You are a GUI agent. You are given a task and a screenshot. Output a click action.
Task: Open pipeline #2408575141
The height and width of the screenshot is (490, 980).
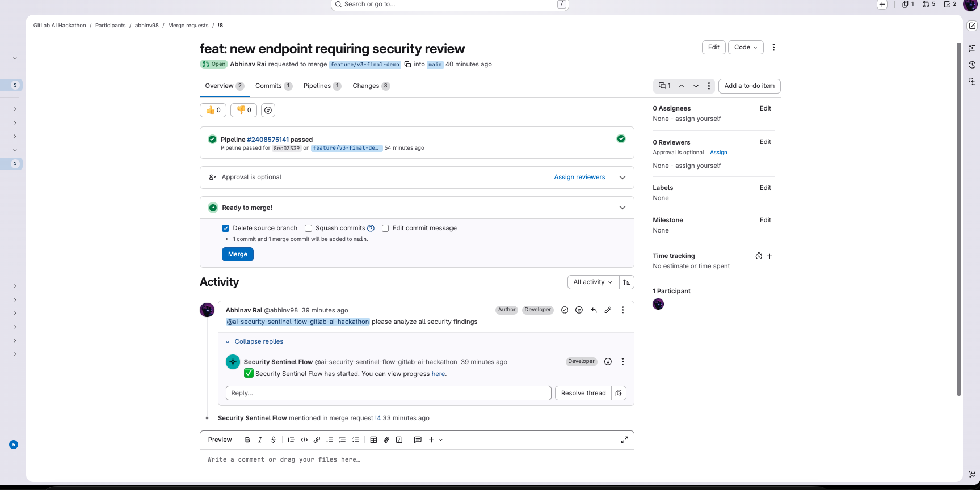point(268,140)
